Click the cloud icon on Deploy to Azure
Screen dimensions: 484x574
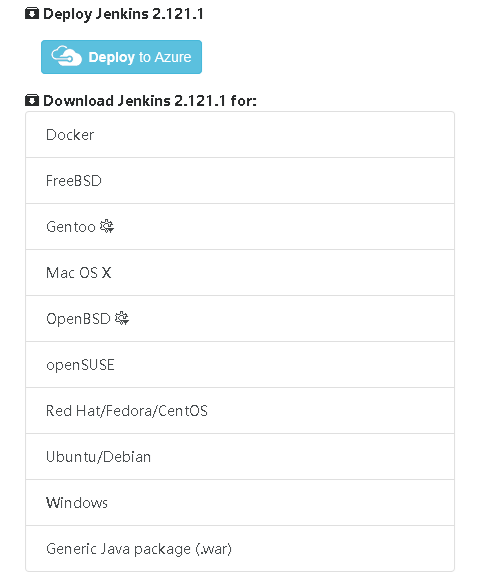tap(66, 56)
